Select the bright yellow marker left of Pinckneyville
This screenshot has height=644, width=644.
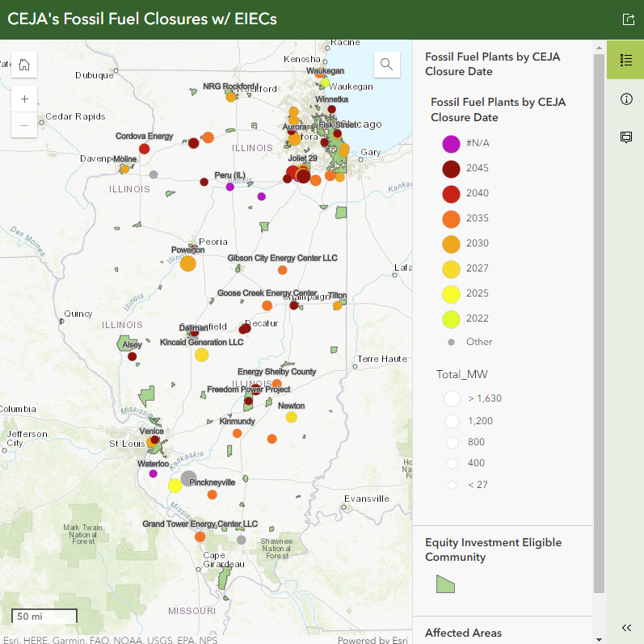[x=175, y=486]
